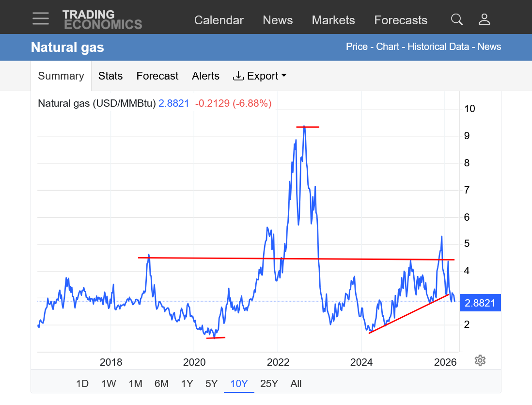Click the Trading Economics logo
This screenshot has width=532, height=405.
(x=102, y=20)
